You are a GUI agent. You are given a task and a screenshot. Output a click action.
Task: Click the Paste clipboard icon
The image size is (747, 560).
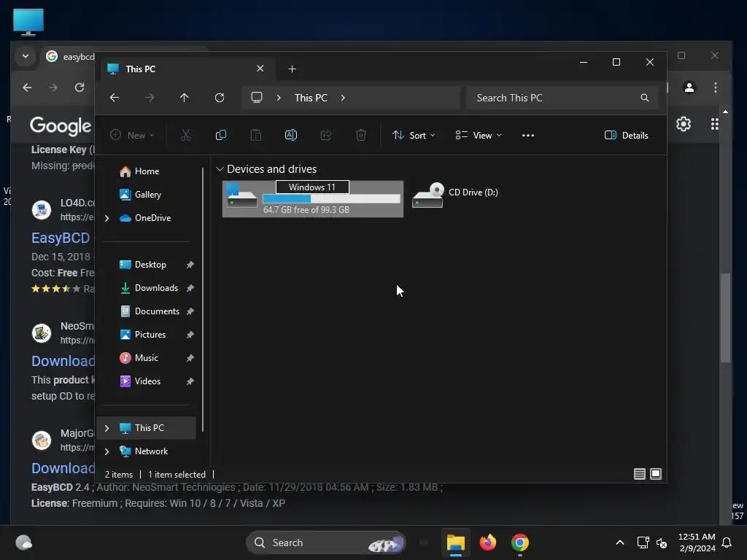tap(256, 135)
